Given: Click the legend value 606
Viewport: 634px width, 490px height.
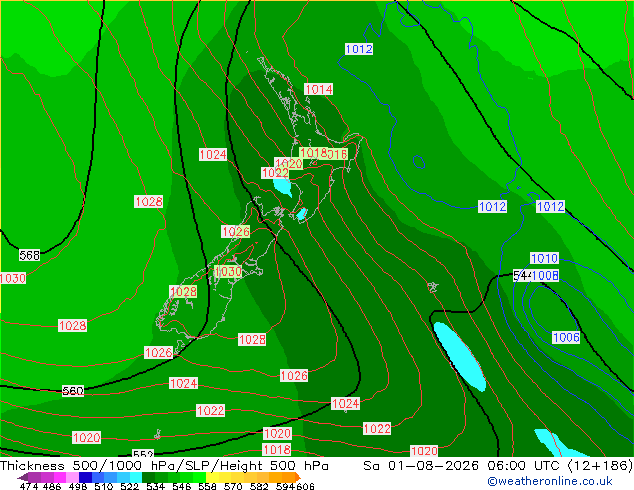Looking at the screenshot, I should (305, 486).
